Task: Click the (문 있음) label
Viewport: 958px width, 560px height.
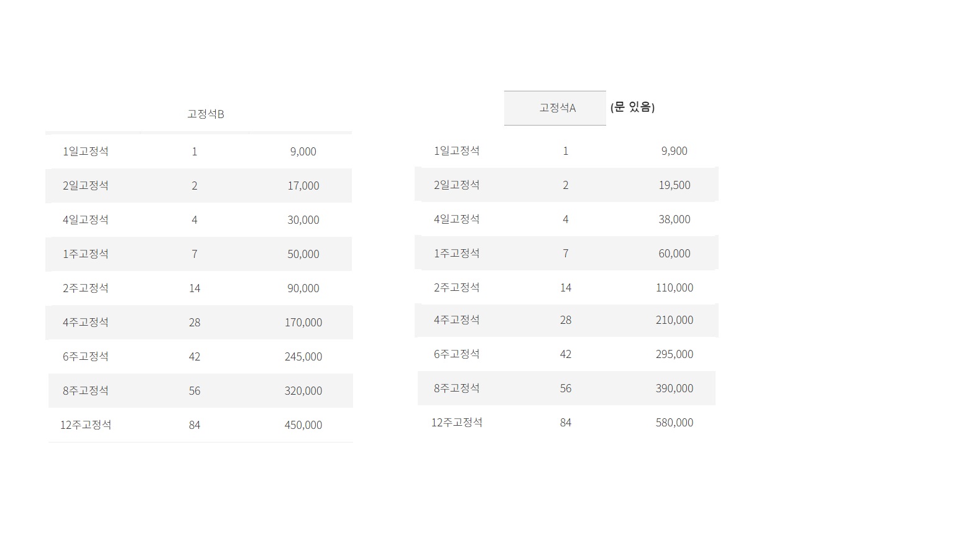Action: pyautogui.click(x=633, y=107)
